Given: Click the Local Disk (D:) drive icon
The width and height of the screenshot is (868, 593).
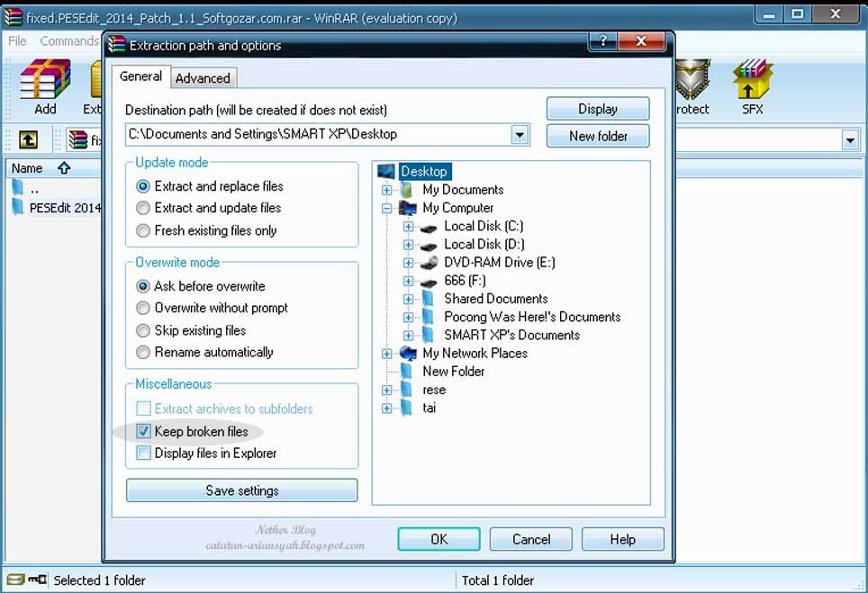Looking at the screenshot, I should pos(429,245).
